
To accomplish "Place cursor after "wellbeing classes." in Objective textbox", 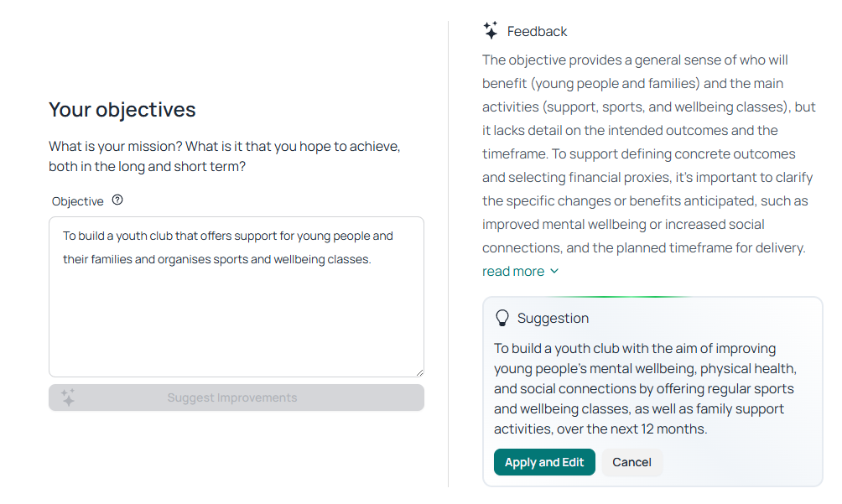I will click(x=372, y=260).
